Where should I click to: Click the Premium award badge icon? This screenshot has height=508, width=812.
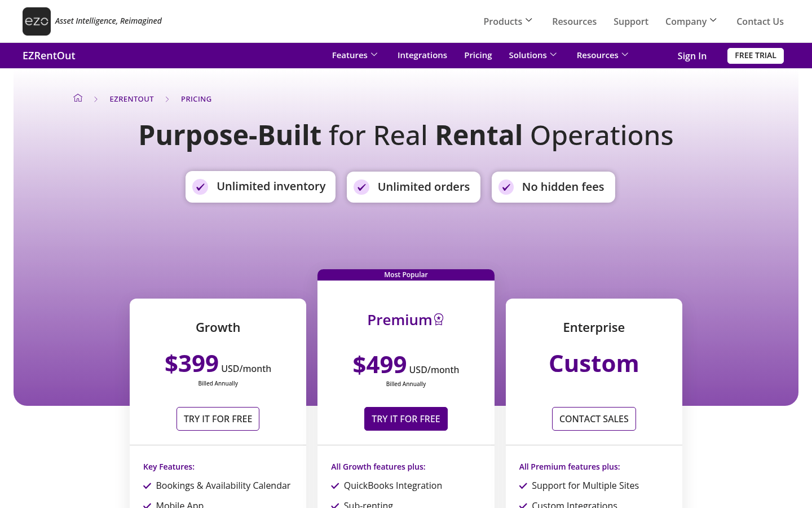439,319
